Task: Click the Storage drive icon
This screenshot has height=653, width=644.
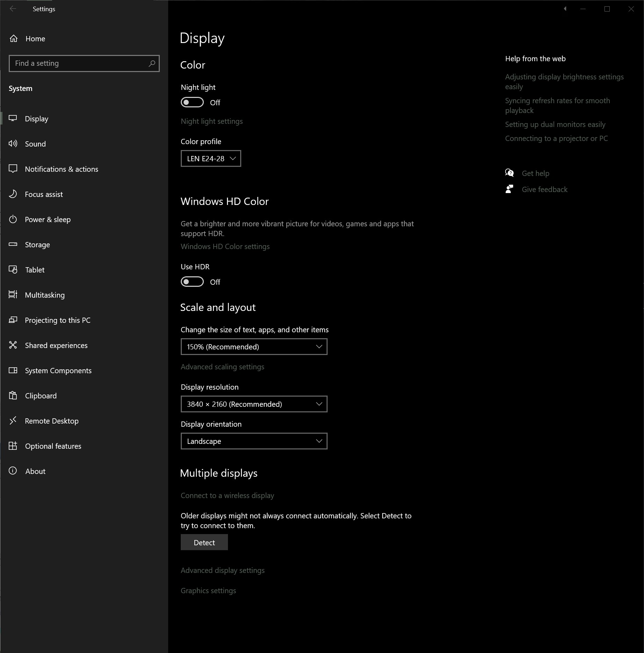Action: click(13, 244)
